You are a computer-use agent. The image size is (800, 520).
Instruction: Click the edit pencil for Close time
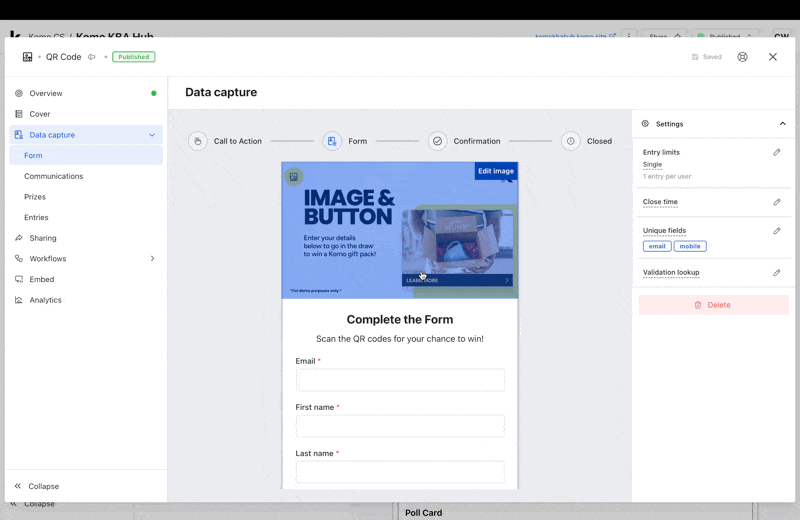tap(777, 202)
